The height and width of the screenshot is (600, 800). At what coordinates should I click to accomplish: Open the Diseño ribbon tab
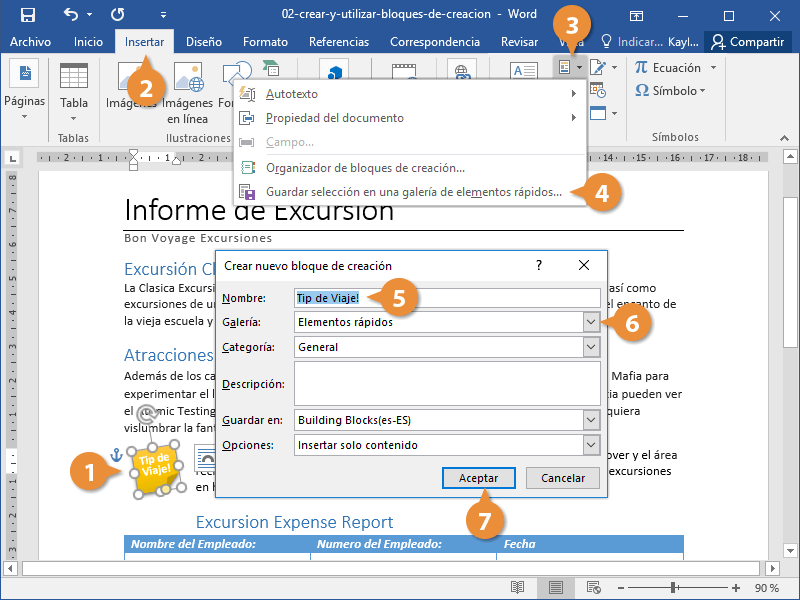[x=204, y=42]
